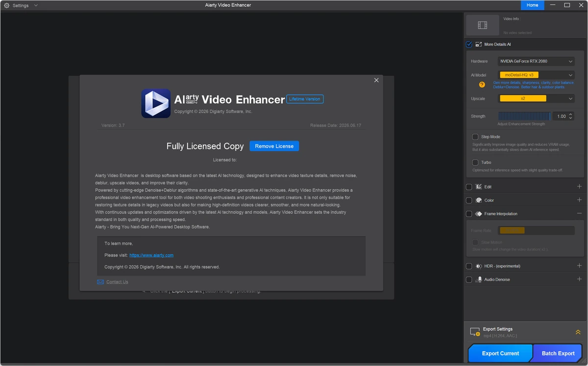Collapse the Frame Interpolation section
This screenshot has width=588, height=366.
pyautogui.click(x=579, y=213)
